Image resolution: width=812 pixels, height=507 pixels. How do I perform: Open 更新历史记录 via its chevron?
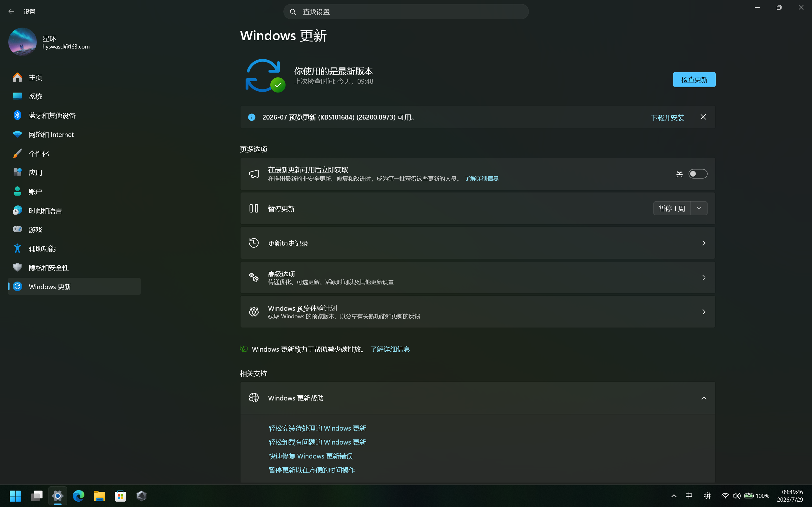pyautogui.click(x=703, y=243)
